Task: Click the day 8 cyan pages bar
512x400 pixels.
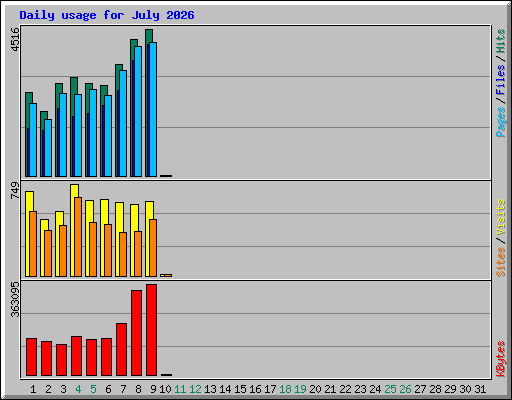Action: click(x=138, y=111)
